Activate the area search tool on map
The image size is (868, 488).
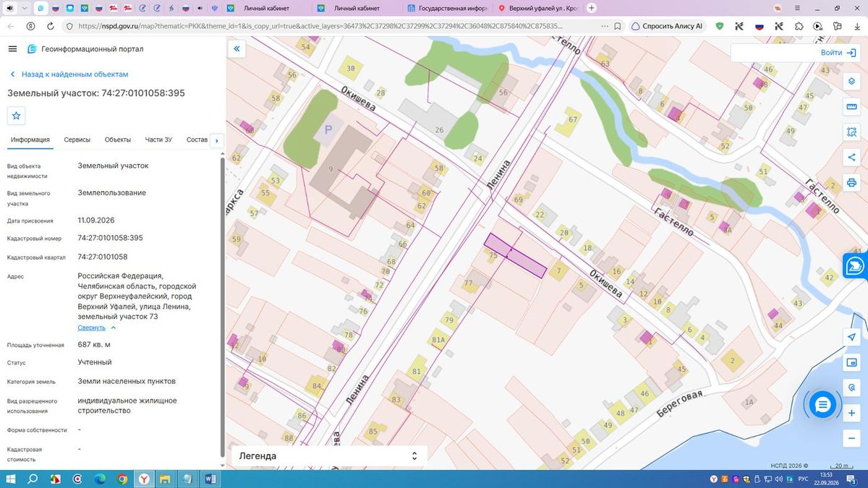tap(851, 132)
